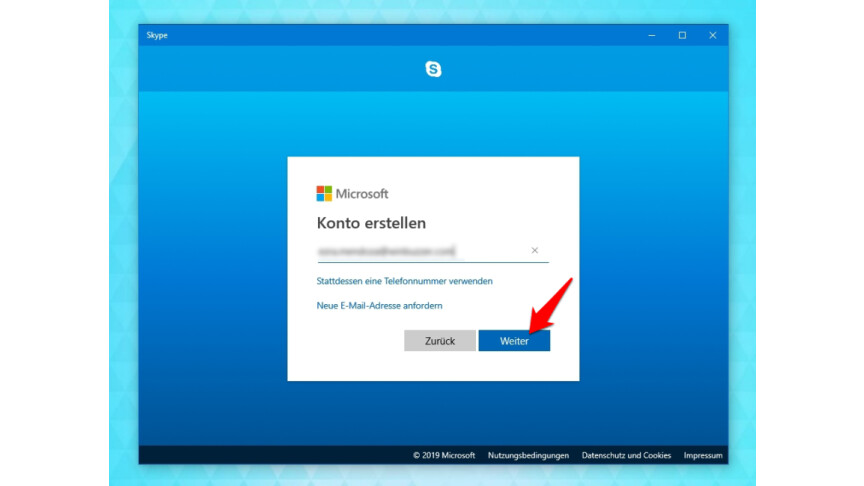Go back with the Zurück button
This screenshot has height=486, width=864.
pyautogui.click(x=440, y=341)
